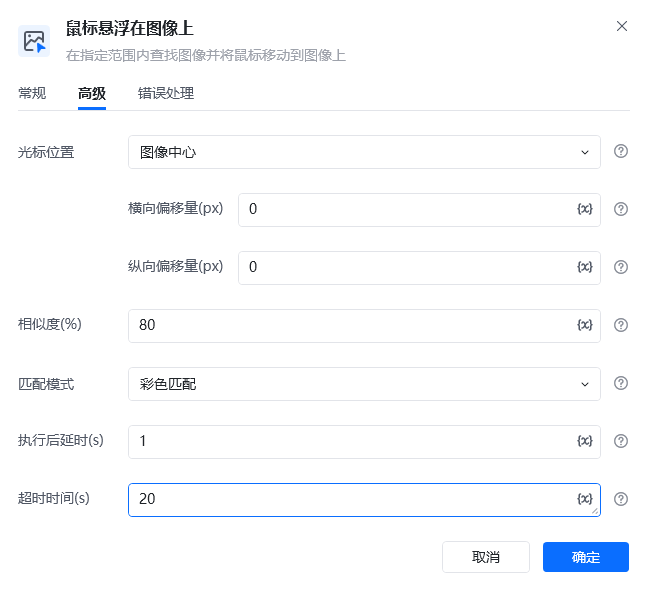
Task: Click the 纵向偏移量(px) label
Action: (x=175, y=266)
